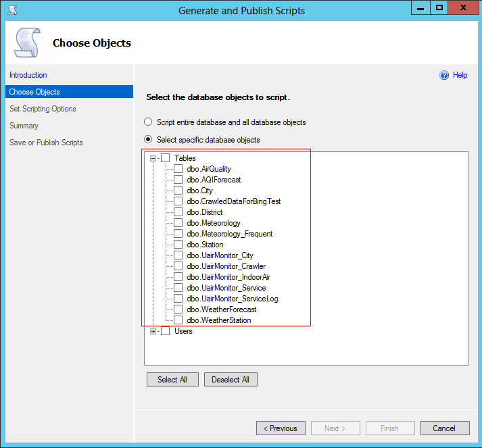This screenshot has height=448, width=482.
Task: Choose 'Select specific database objects' radio option
Action: (148, 140)
